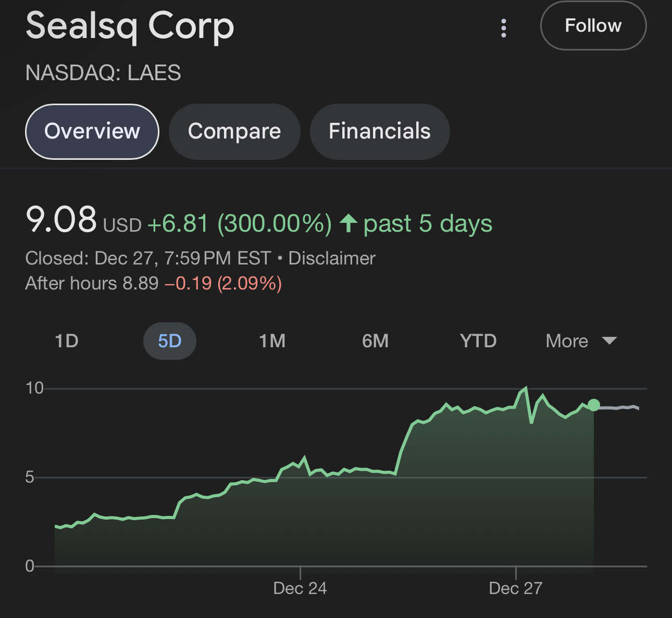672x618 pixels.
Task: Select the 1D time range
Action: pos(67,341)
